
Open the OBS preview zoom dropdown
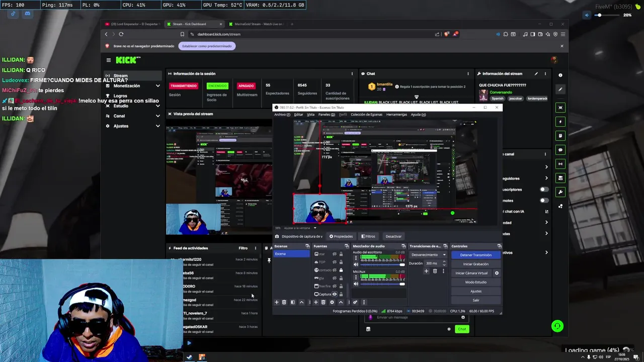pyautogui.click(x=315, y=228)
